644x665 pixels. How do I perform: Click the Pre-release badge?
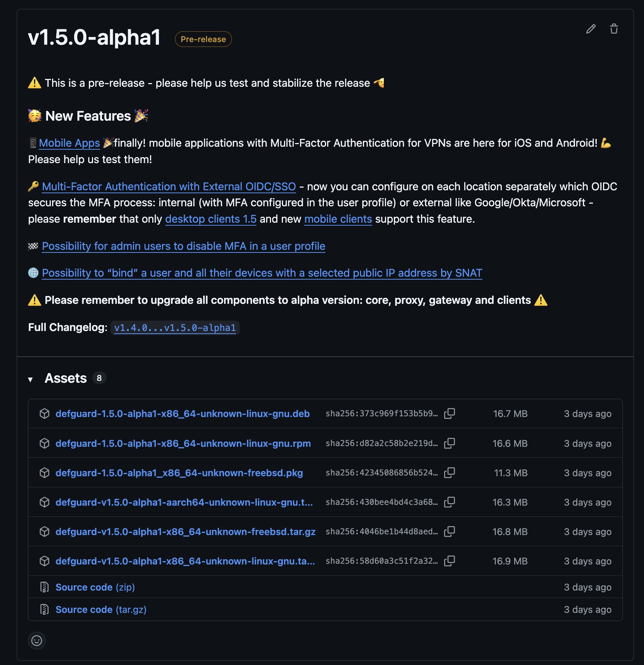(203, 39)
